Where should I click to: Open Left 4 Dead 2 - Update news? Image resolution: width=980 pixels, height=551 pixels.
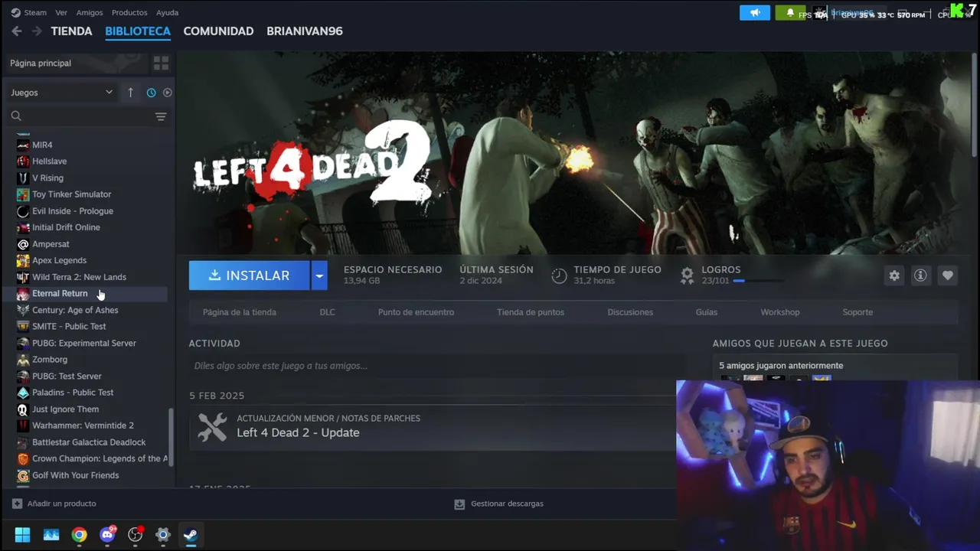(298, 432)
